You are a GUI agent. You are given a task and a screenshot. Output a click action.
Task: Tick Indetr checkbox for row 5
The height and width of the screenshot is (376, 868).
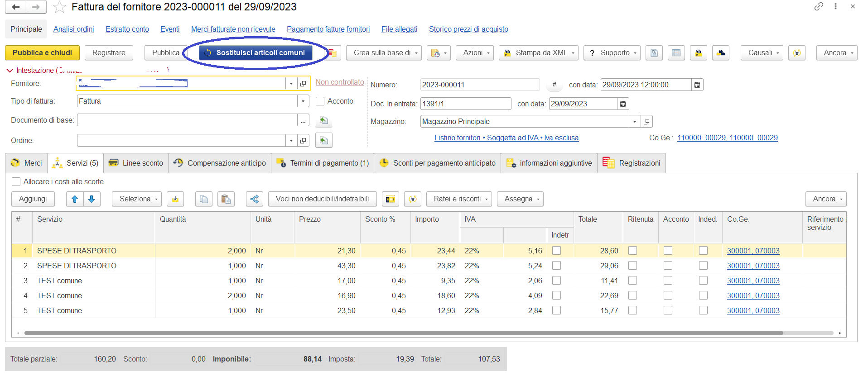click(557, 310)
